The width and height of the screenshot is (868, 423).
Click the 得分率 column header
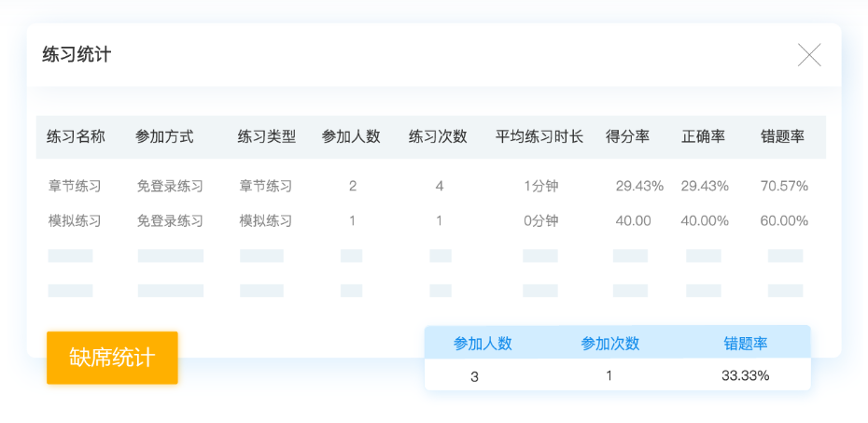[x=627, y=136]
